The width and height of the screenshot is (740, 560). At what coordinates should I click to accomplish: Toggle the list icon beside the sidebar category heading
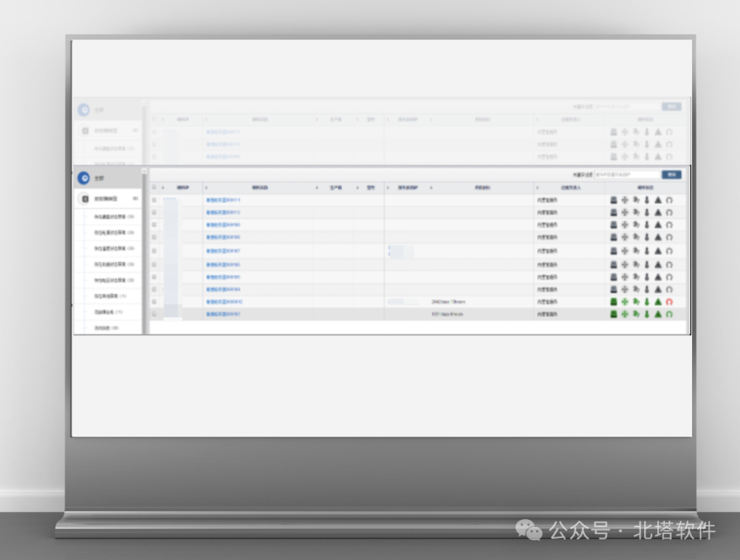click(136, 199)
